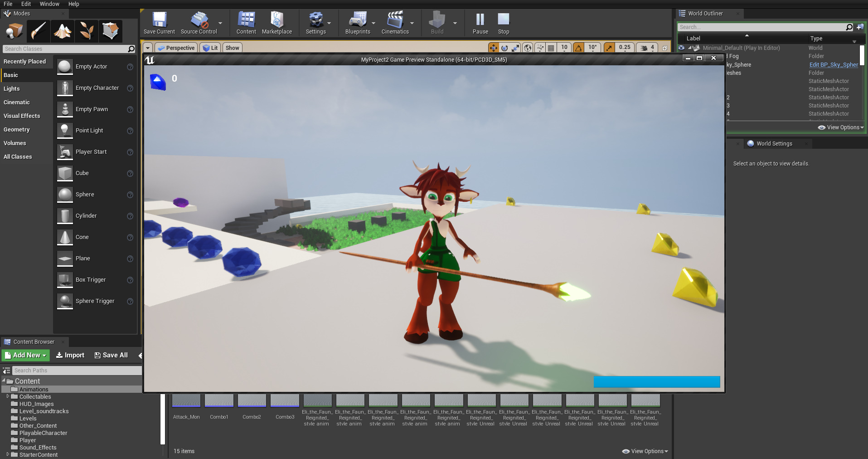The width and height of the screenshot is (868, 459).
Task: Toggle surface snapping in the viewport toolbar
Action: 540,48
